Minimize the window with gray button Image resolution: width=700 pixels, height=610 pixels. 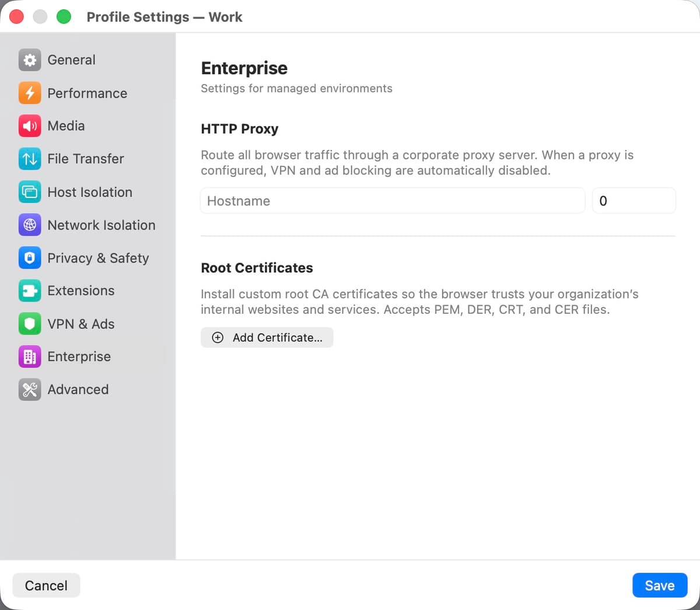pyautogui.click(x=40, y=17)
